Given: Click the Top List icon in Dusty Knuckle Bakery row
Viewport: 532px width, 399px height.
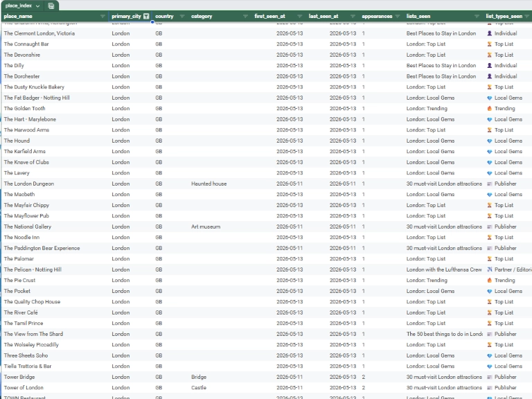Looking at the screenshot, I should click(489, 87).
